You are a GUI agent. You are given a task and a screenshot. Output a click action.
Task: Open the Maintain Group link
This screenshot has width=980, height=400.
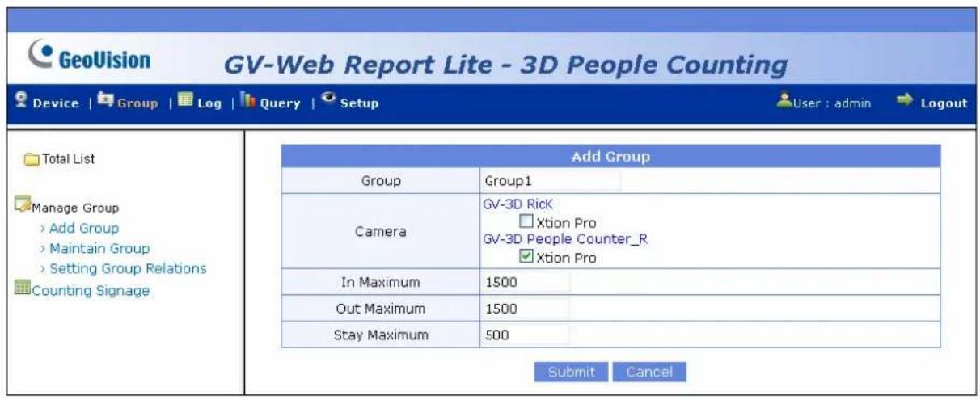[98, 248]
